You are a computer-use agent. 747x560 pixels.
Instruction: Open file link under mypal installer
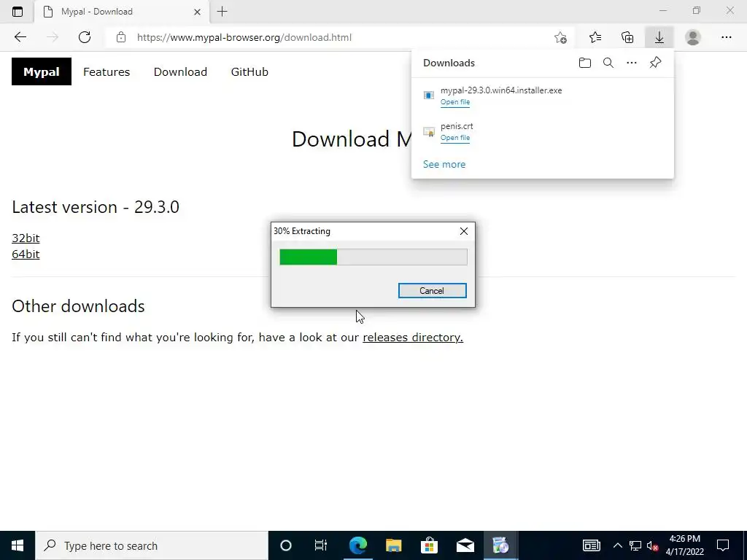[x=455, y=102]
